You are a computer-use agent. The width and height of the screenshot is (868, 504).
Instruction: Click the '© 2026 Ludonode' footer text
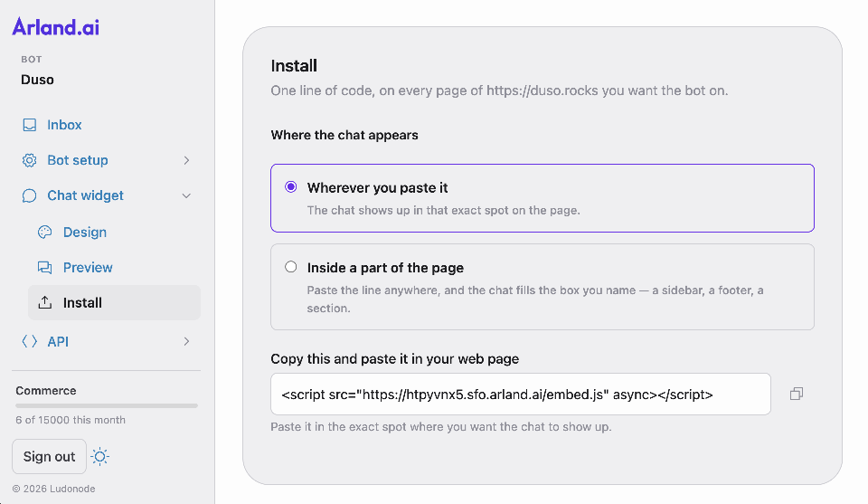tap(53, 489)
